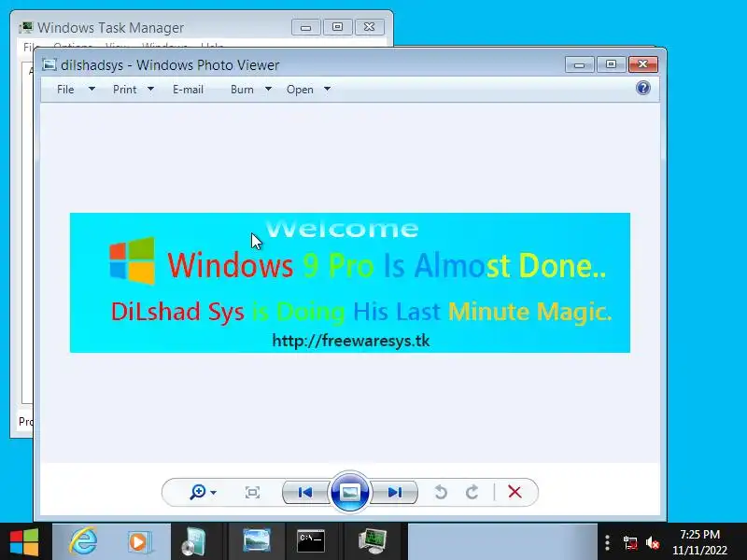Switch to Photo Viewer taskbar icon

[x=256, y=541]
